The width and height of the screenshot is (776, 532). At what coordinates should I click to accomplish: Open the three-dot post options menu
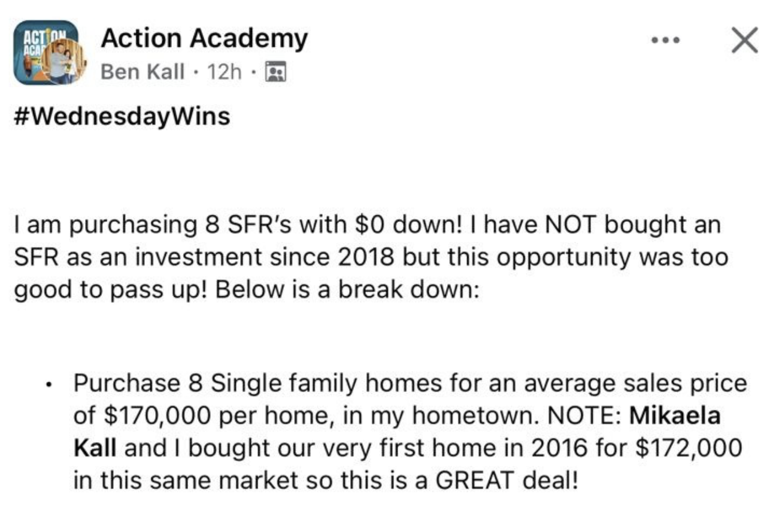click(666, 41)
